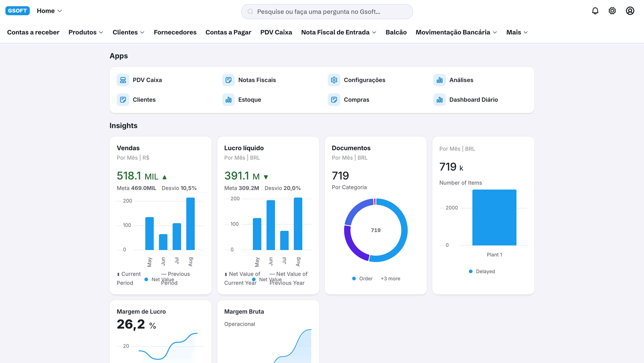Expand the Home dropdown chevron
The height and width of the screenshot is (363, 644).
click(60, 11)
